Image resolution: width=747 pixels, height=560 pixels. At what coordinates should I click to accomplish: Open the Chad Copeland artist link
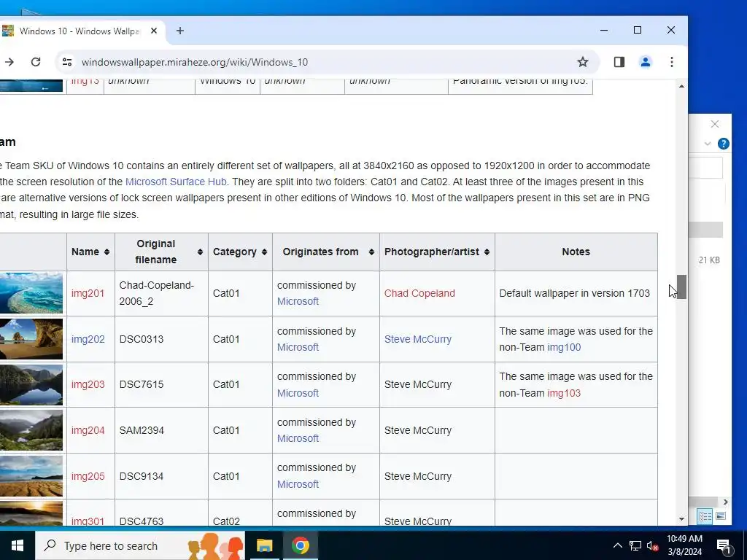point(419,293)
